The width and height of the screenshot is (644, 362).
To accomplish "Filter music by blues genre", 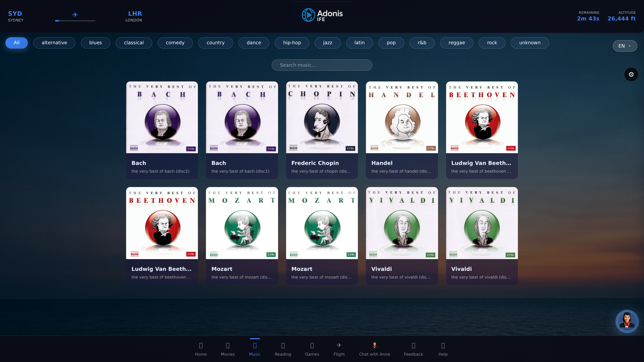I will click(95, 43).
